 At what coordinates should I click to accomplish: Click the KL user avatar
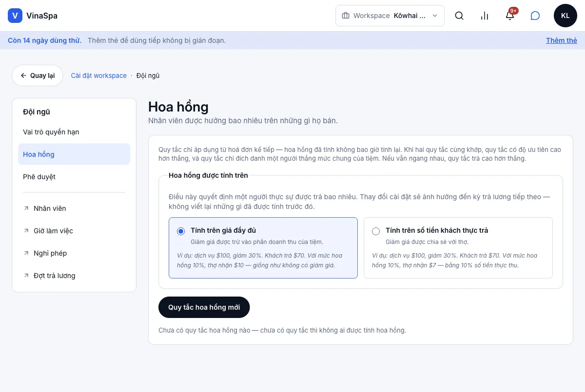tap(565, 16)
